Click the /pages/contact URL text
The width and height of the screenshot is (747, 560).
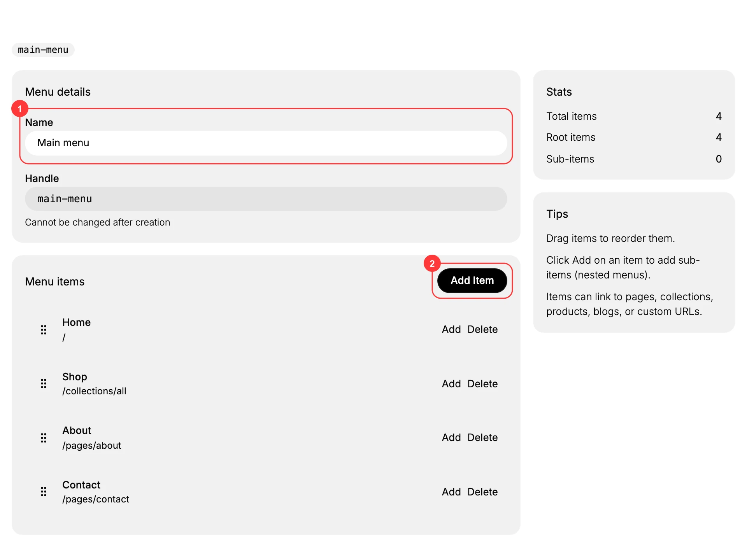point(96,499)
